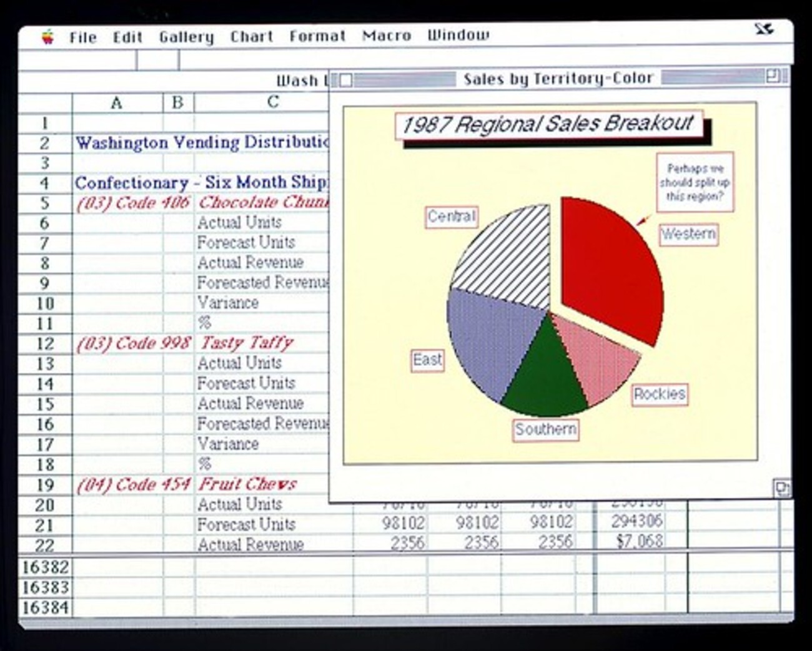Select the Tasty Taffy cell
Viewport: 812px width, 651px height.
(x=246, y=343)
